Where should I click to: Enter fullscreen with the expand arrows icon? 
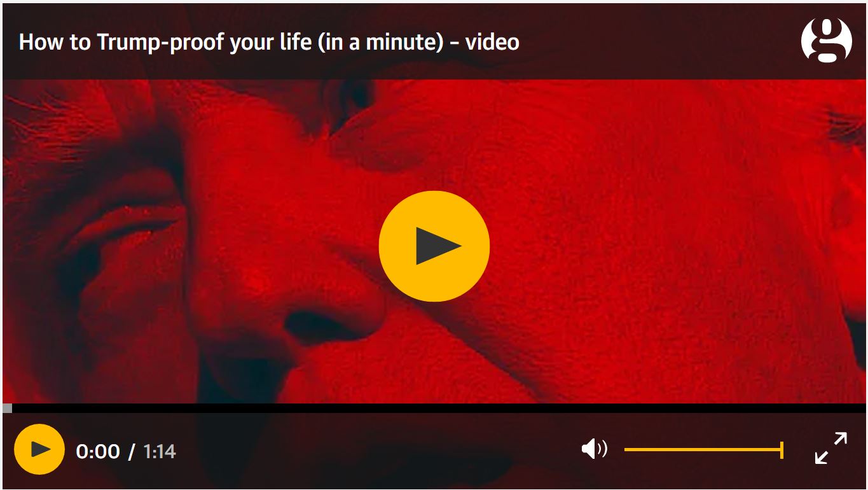coord(830,448)
